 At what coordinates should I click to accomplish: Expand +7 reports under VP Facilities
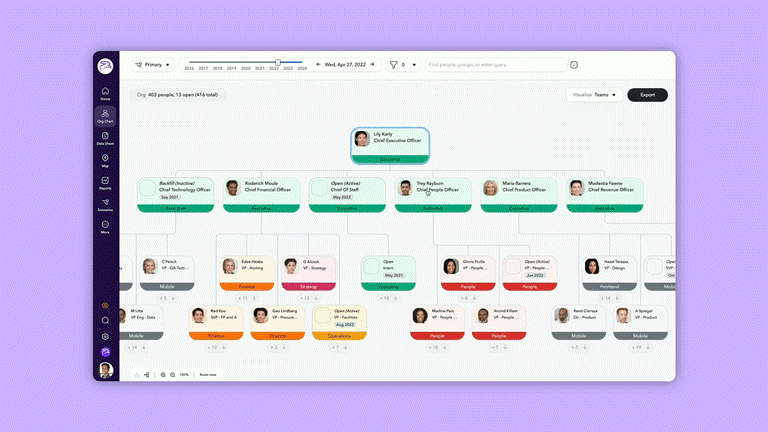[339, 348]
